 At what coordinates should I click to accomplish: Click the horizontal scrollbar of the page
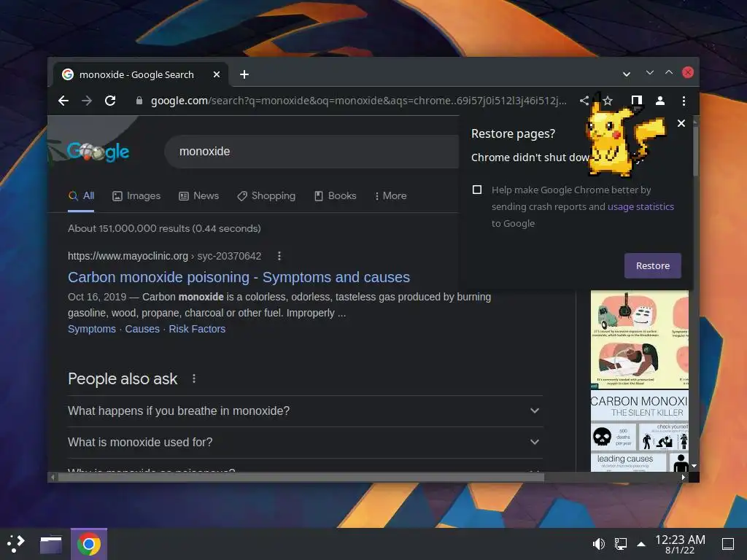301,477
